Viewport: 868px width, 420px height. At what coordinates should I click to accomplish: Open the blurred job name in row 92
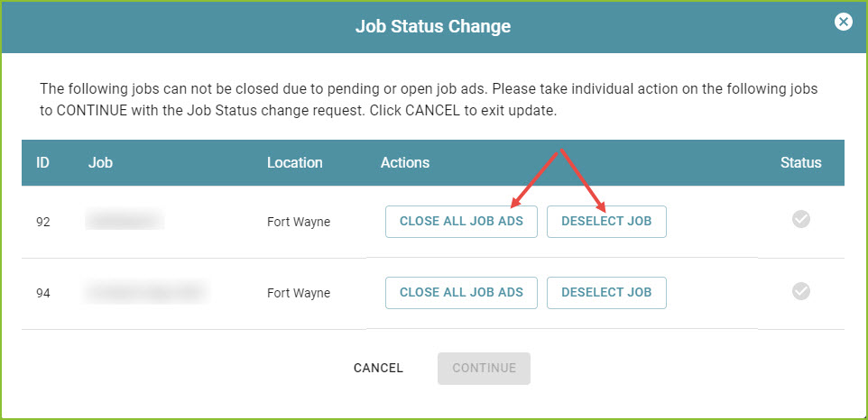coord(125,219)
